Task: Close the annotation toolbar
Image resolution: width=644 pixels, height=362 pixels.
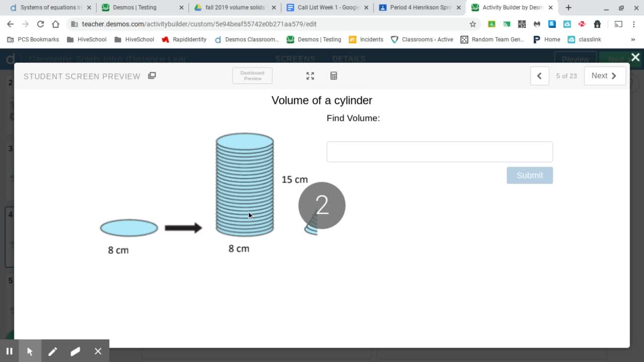Action: pyautogui.click(x=98, y=351)
